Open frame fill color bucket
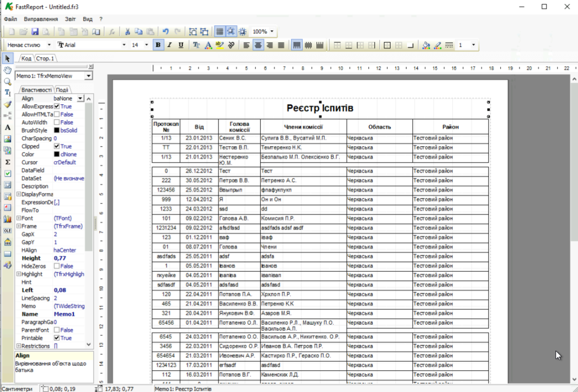 tap(426, 45)
